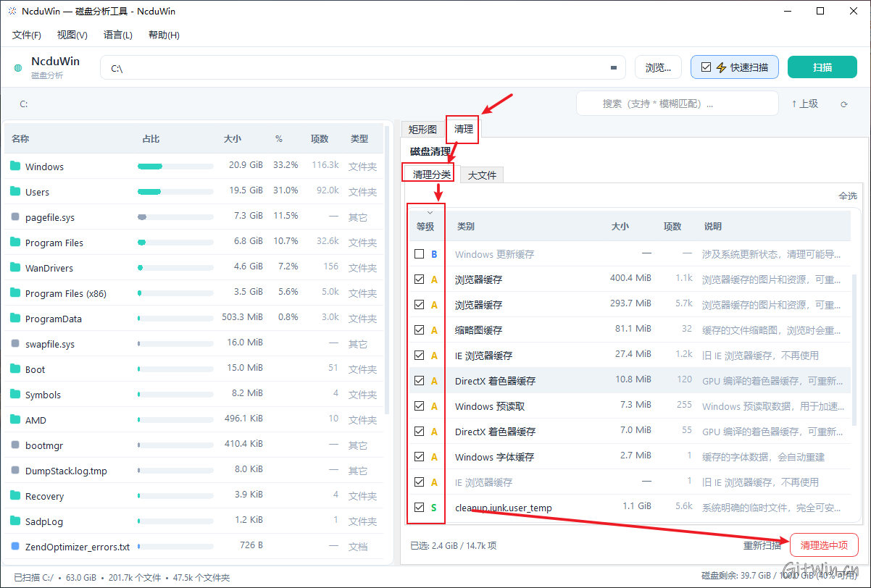Click the lightning icon in 快速扫描
The height and width of the screenshot is (588, 871).
pos(721,67)
